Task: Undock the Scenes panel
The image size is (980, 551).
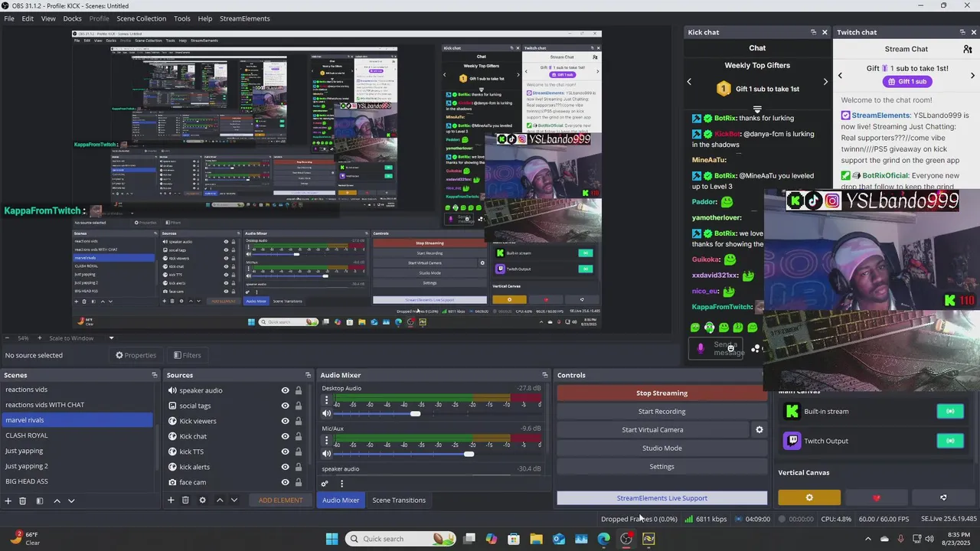Action: click(x=154, y=375)
